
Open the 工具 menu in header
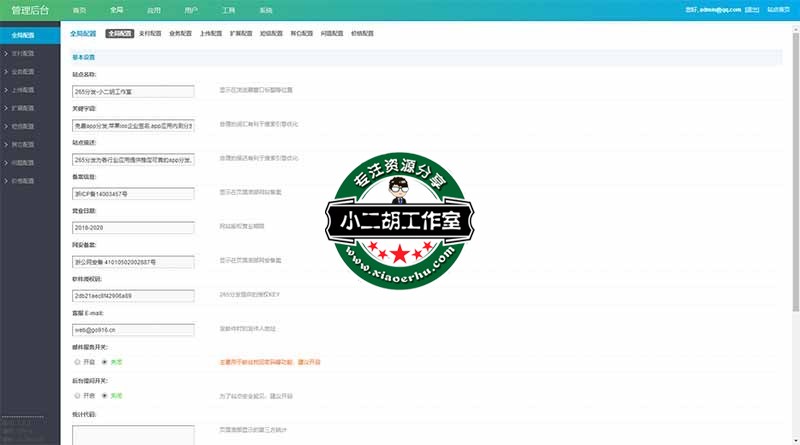[228, 9]
